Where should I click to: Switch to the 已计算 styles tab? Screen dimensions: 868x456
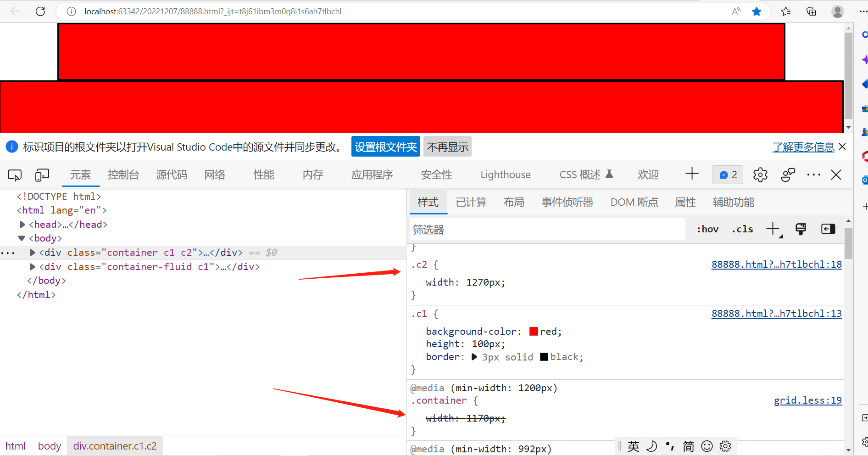471,203
